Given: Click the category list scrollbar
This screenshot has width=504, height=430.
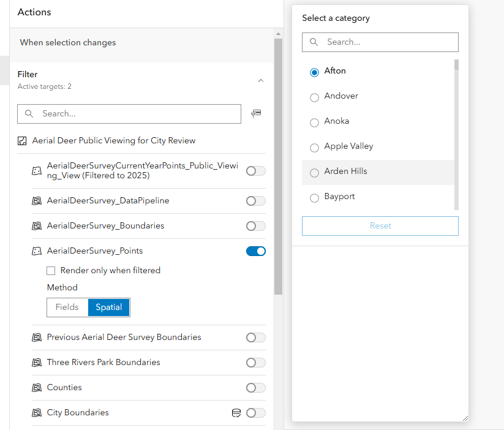Looking at the screenshot, I should click(456, 135).
